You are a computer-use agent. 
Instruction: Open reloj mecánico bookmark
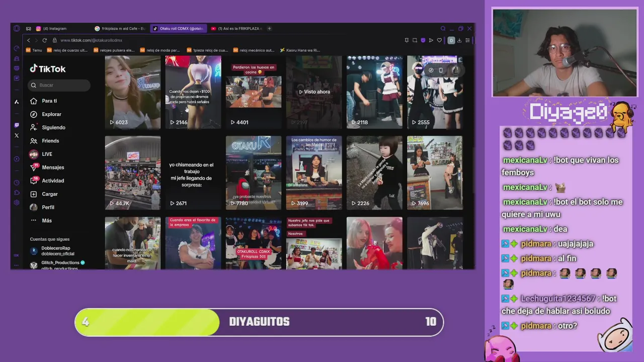click(x=254, y=50)
